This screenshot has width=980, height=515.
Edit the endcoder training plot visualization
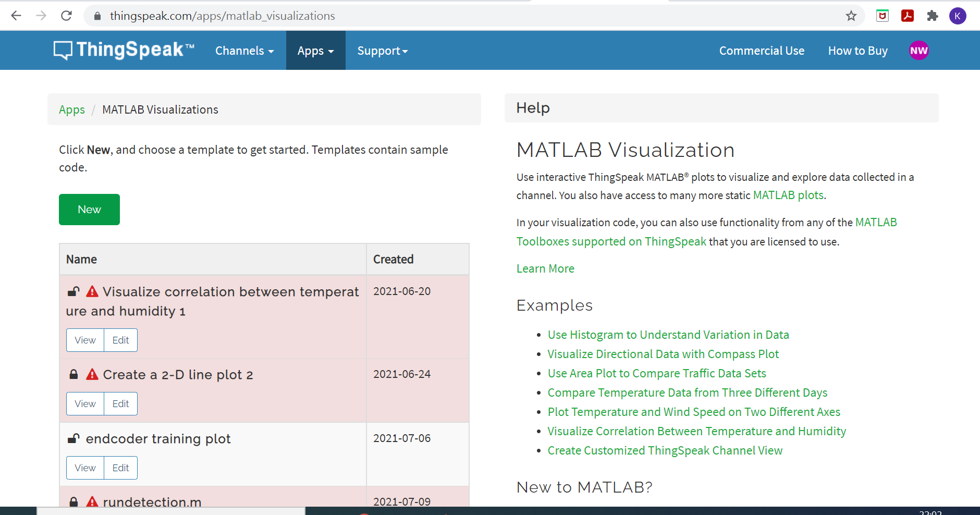(x=120, y=468)
